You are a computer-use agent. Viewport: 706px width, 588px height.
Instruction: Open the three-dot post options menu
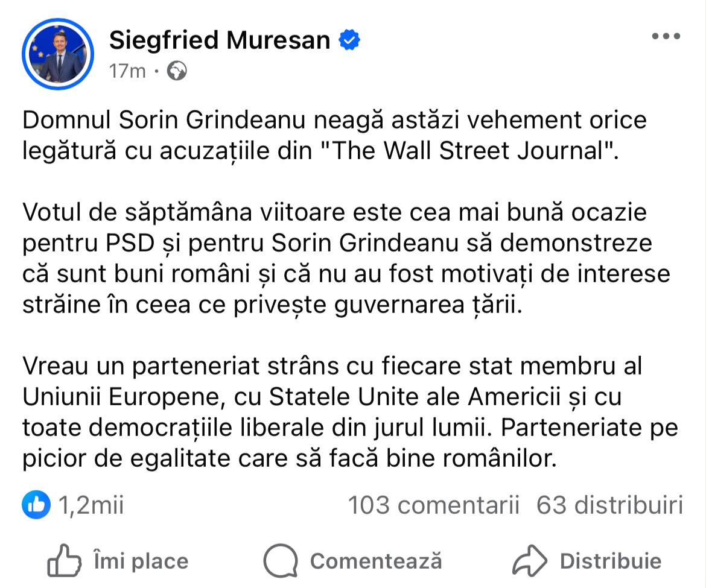tap(666, 36)
